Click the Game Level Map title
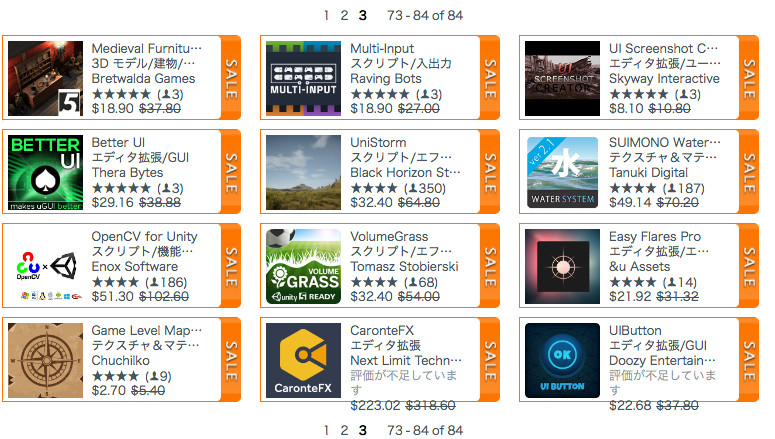The image size is (775, 439). [147, 330]
